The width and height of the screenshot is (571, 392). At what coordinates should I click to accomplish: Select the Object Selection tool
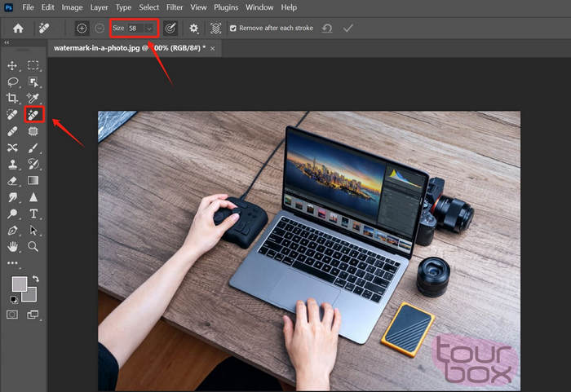33,81
